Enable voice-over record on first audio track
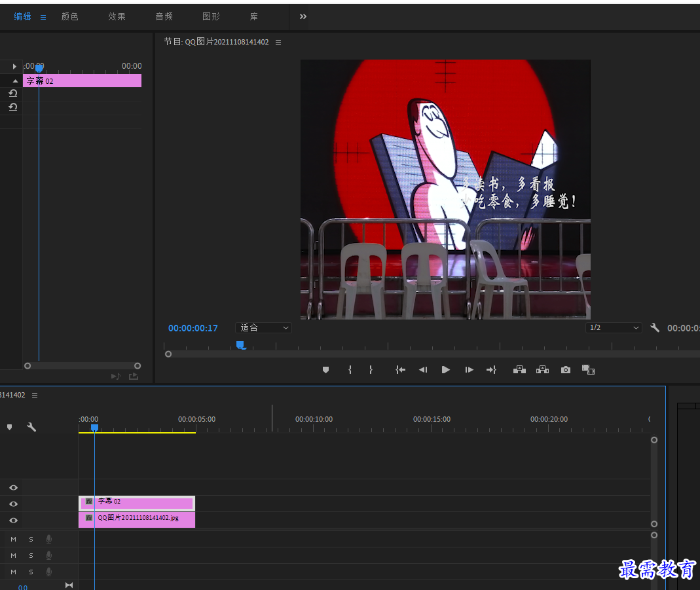 coord(48,539)
